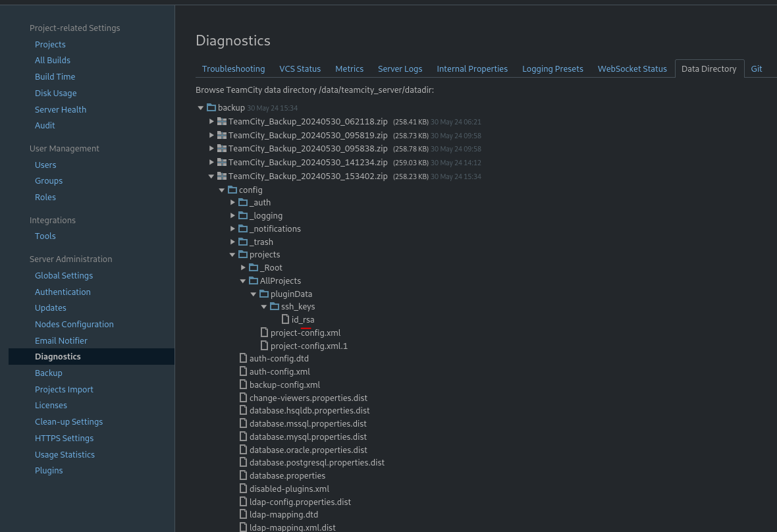Open the Metrics tab

point(350,69)
